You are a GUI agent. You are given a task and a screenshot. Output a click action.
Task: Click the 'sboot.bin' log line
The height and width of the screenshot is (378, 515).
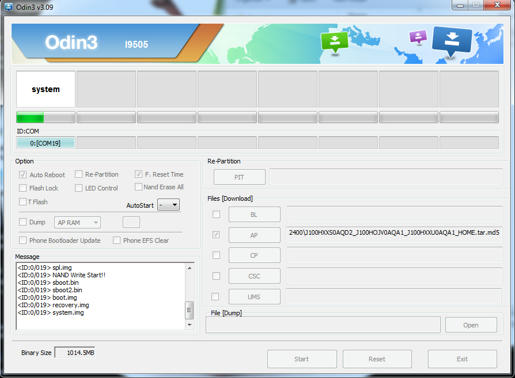pyautogui.click(x=48, y=283)
